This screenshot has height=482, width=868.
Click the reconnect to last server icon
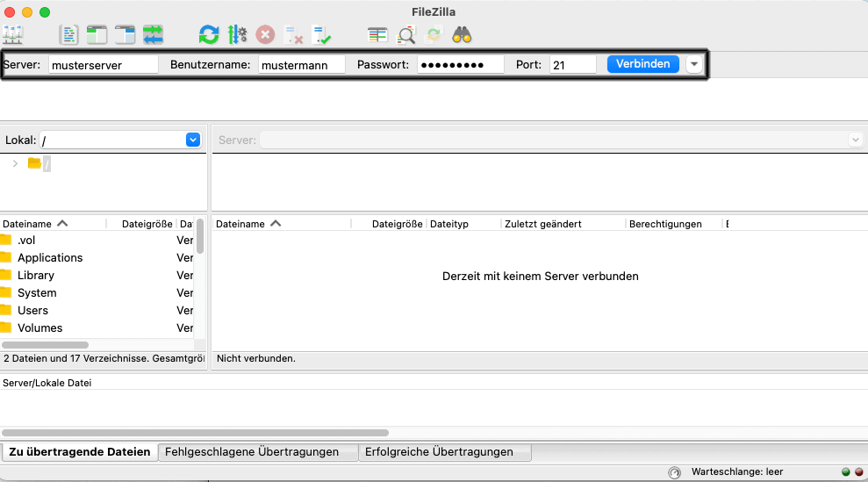(x=321, y=35)
